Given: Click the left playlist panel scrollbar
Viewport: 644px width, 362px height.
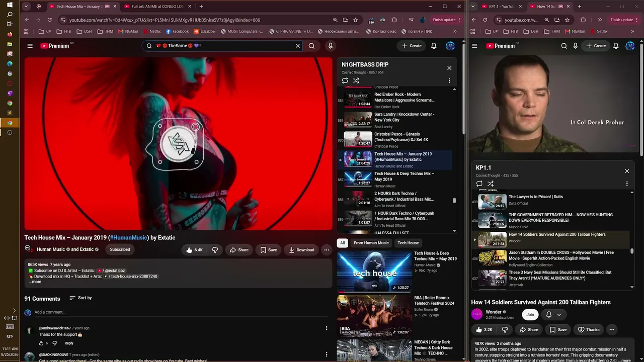Looking at the screenshot, I should 454,201.
